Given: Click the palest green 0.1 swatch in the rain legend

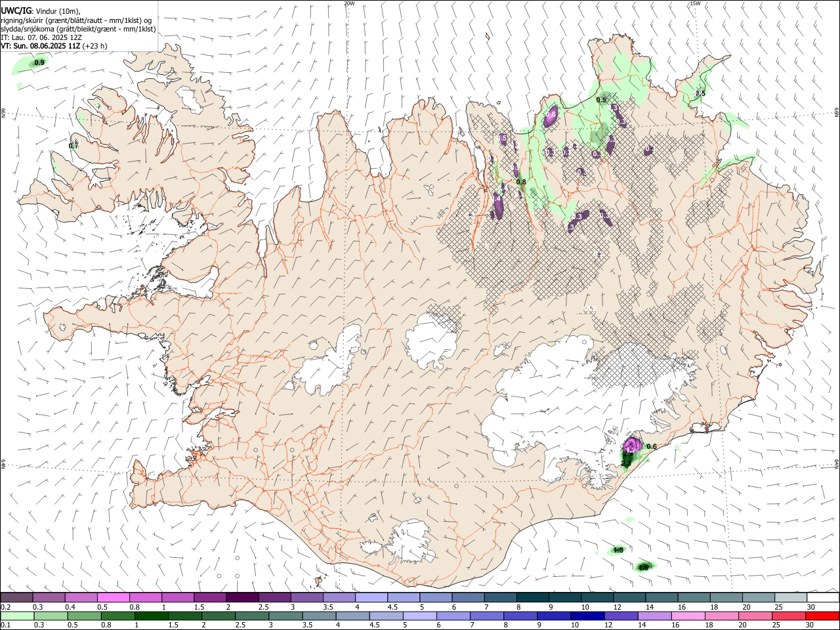Looking at the screenshot, I should point(17,616).
